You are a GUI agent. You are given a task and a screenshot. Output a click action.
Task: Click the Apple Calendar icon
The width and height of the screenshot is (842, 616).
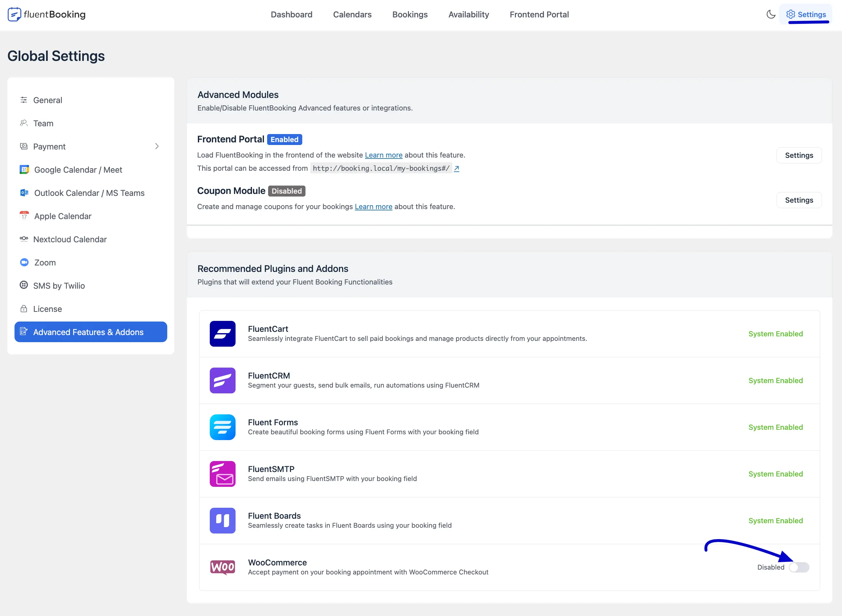tap(24, 216)
